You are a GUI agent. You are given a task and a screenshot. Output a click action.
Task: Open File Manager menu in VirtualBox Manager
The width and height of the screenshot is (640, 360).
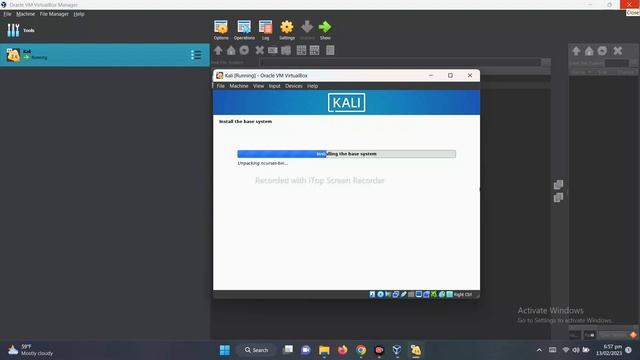click(54, 14)
